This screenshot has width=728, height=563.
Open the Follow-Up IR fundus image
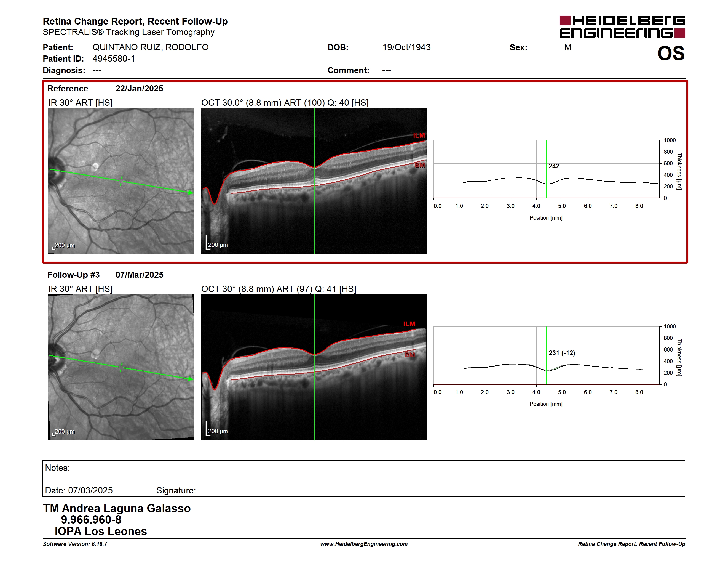click(x=121, y=367)
